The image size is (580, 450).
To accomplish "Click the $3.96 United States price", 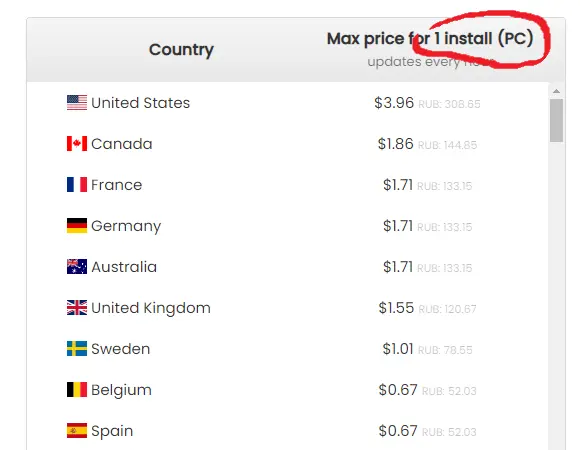I will pos(394,103).
